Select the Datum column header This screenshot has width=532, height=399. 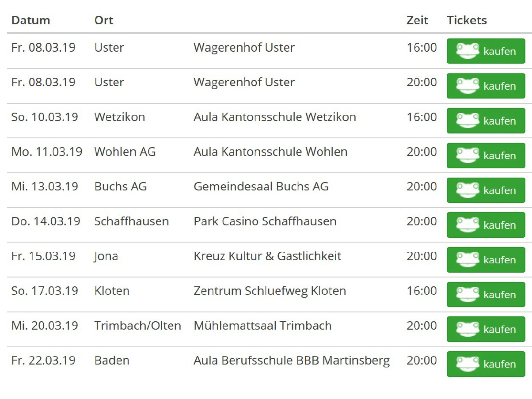30,20
